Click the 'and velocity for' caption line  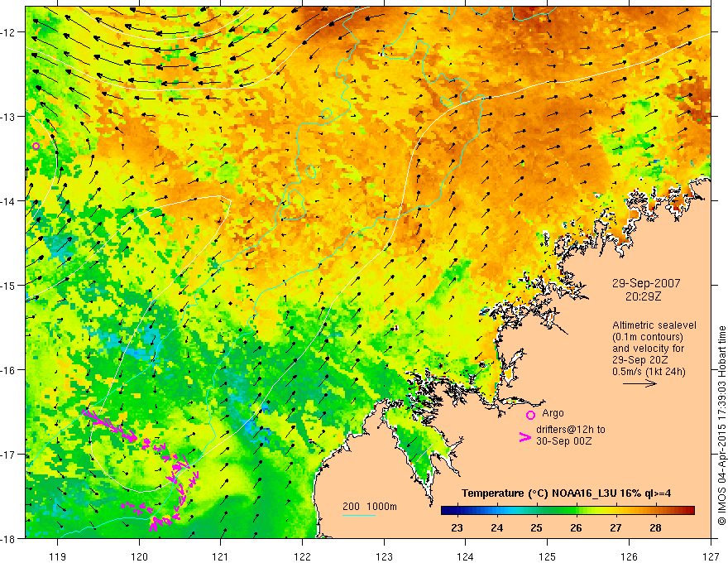click(648, 349)
